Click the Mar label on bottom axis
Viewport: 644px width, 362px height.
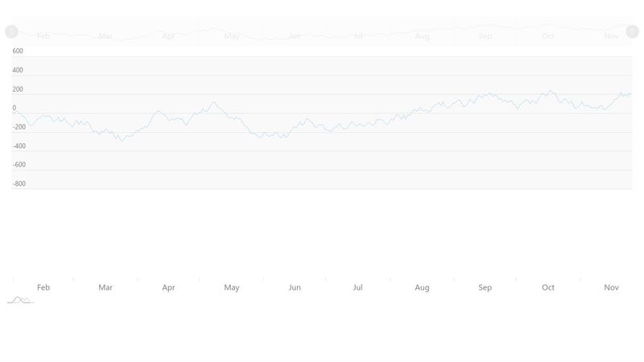click(105, 287)
